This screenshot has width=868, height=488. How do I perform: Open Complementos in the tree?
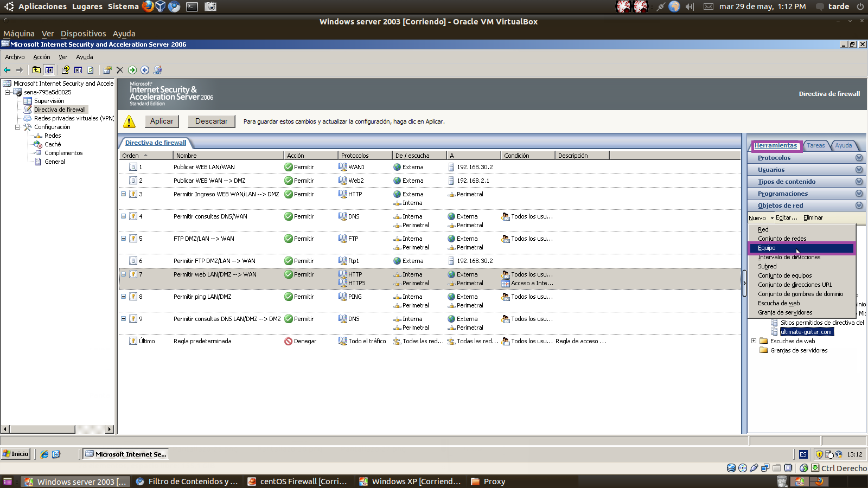point(63,153)
